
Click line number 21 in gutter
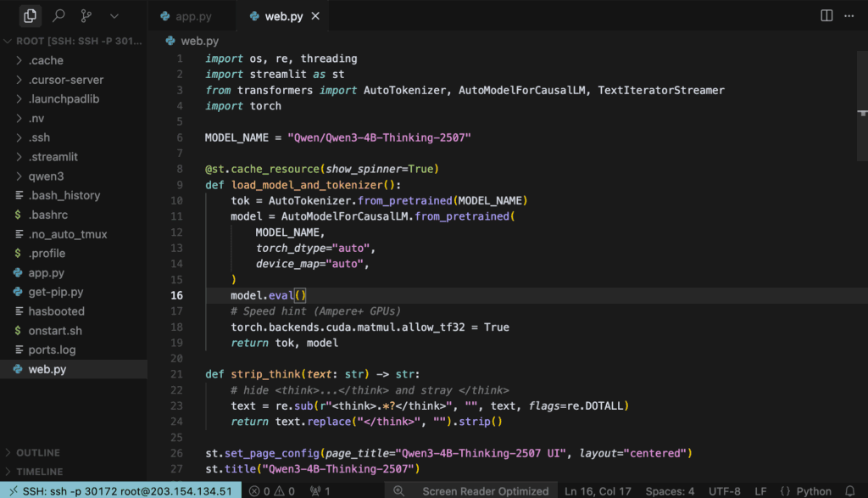176,374
